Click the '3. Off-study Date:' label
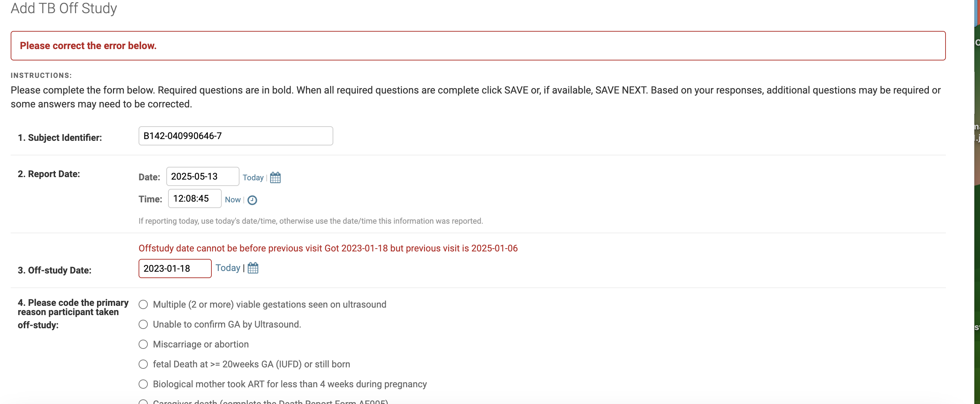980x404 pixels. point(54,270)
